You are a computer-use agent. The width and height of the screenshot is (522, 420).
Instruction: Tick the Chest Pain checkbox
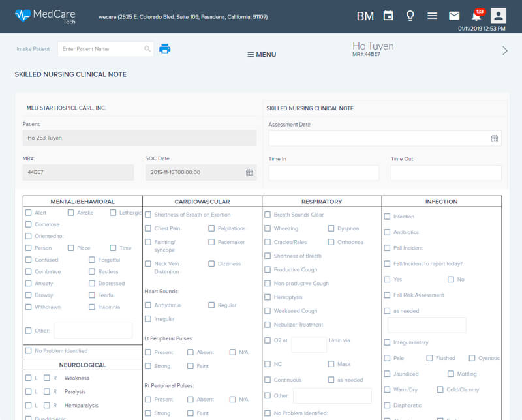[148, 228]
